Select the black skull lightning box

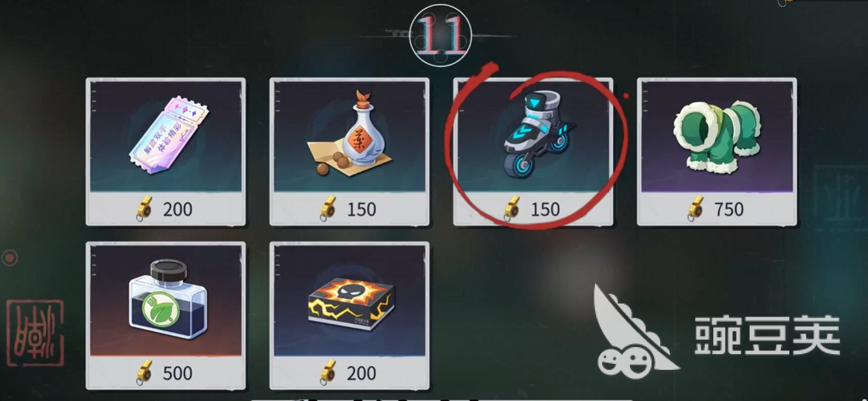click(350, 302)
